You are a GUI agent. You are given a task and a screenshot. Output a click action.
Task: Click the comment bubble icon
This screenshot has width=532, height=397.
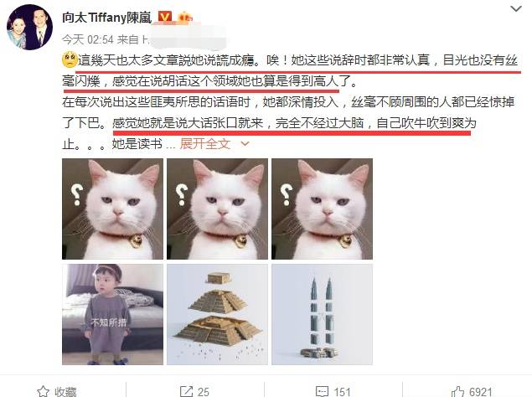pos(322,391)
